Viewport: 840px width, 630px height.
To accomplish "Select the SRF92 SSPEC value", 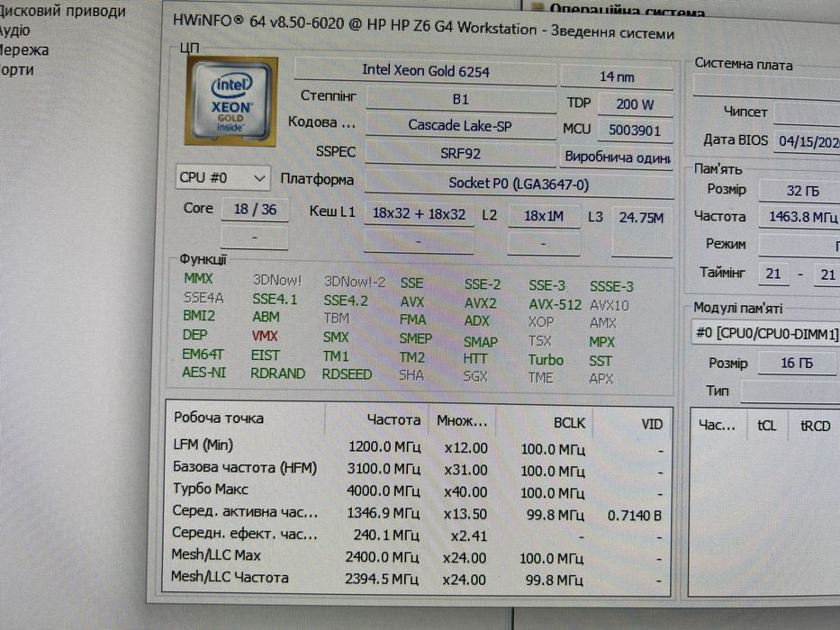I will tap(460, 154).
